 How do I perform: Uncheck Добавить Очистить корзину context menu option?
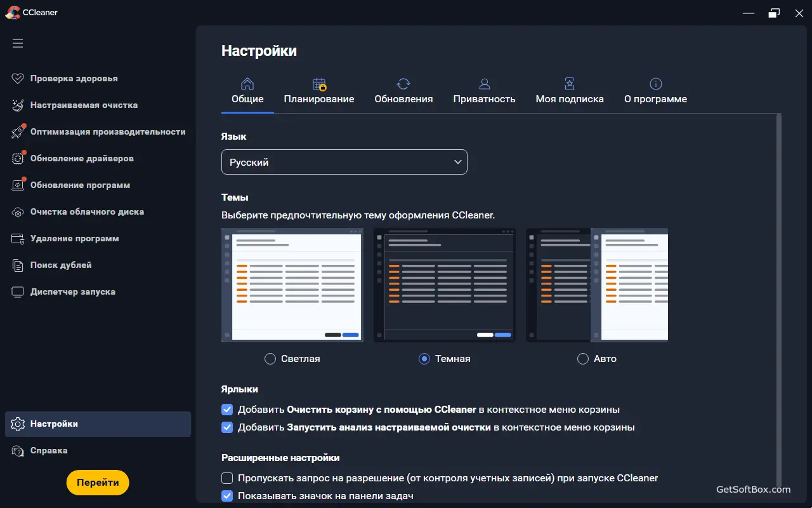227,410
